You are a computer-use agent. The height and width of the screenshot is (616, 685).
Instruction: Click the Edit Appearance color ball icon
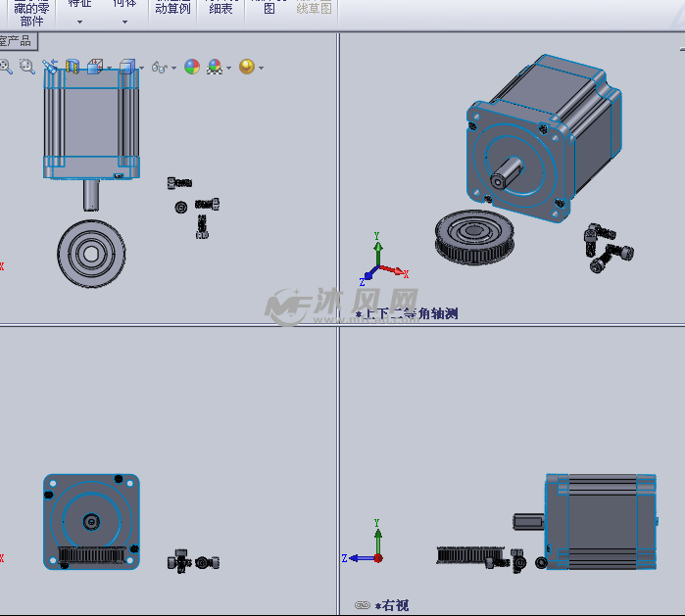pyautogui.click(x=192, y=67)
